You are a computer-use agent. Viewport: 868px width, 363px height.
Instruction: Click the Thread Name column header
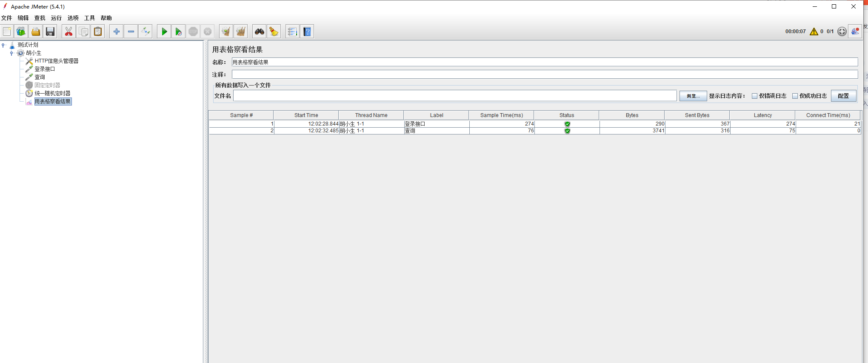coord(371,115)
